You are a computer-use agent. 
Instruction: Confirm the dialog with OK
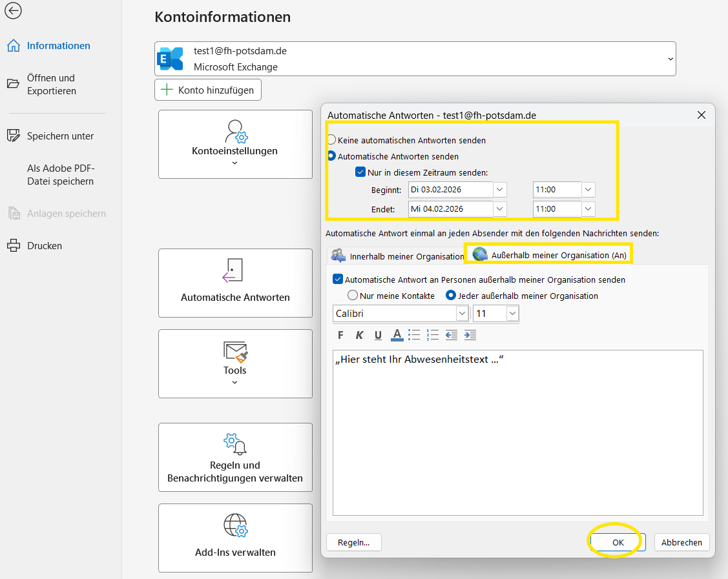[x=618, y=542]
